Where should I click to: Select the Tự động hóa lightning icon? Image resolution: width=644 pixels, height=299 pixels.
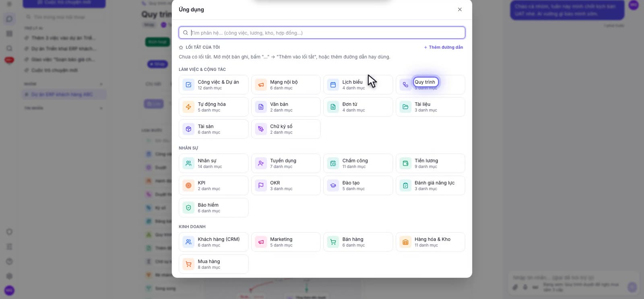coord(188,107)
